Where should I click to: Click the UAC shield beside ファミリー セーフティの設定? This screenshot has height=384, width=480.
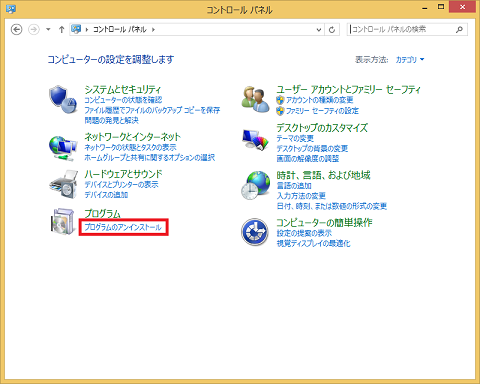[280, 111]
